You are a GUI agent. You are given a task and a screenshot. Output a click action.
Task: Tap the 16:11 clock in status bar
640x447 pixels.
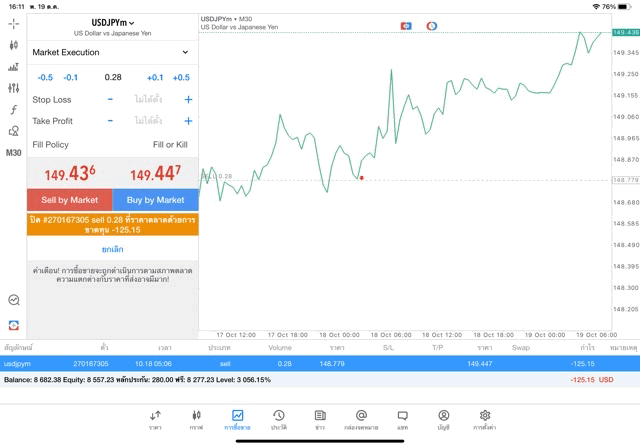17,7
